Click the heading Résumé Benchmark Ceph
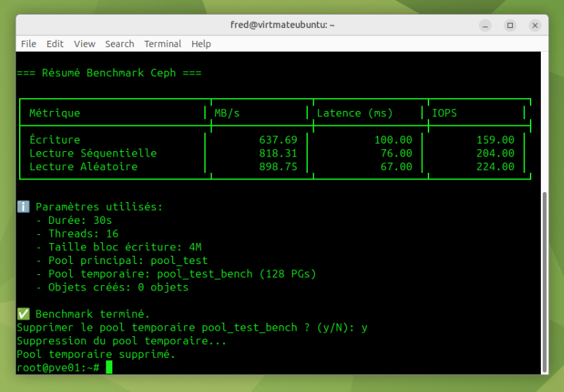 (x=109, y=73)
